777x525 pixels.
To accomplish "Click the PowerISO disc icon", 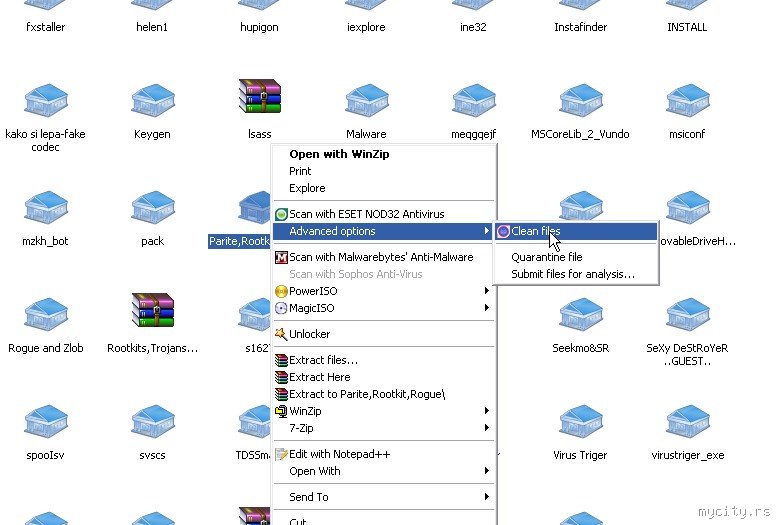I will click(x=281, y=291).
